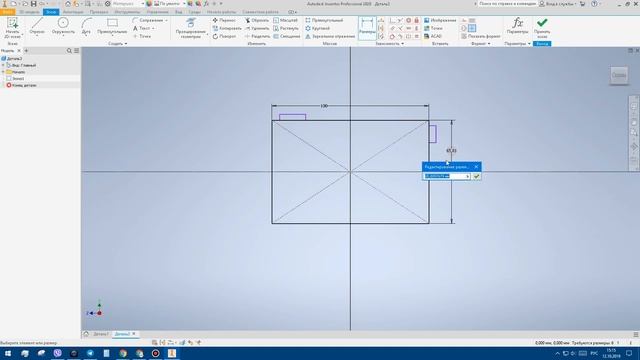The height and width of the screenshot is (360, 640).
Task: Choose the Point (Точка) tool
Action: coord(142,36)
